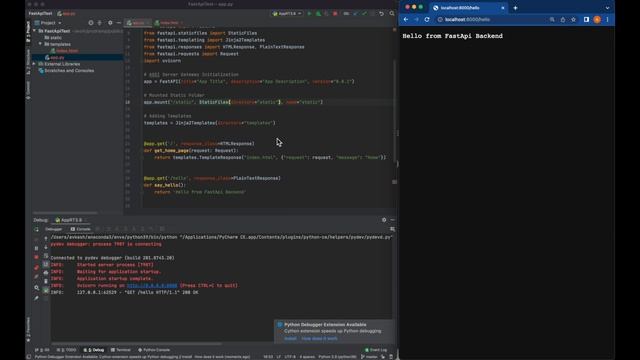The width and height of the screenshot is (640, 360).
Task: Click the green Run button in PyCharm toolbar
Action: click(309, 13)
